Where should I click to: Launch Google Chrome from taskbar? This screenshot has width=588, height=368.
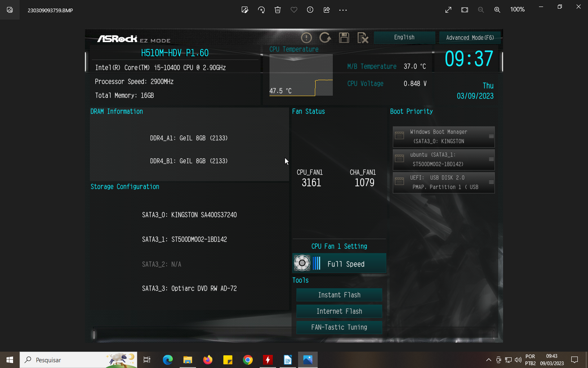(248, 360)
